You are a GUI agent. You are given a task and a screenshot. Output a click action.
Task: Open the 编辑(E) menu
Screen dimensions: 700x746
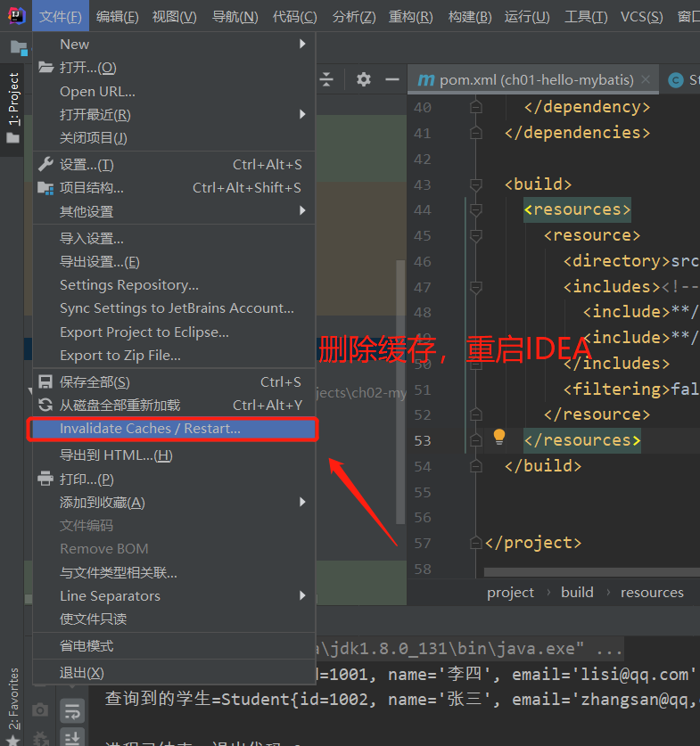(x=117, y=17)
